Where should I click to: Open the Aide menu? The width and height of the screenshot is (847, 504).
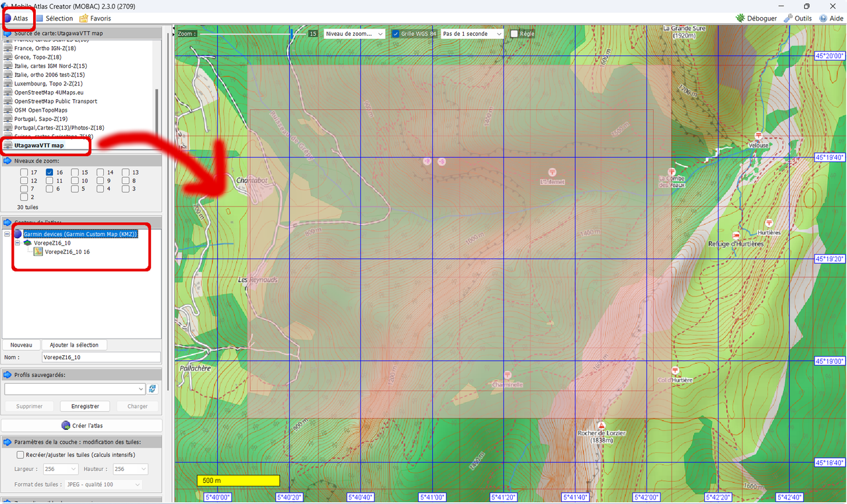pos(831,19)
